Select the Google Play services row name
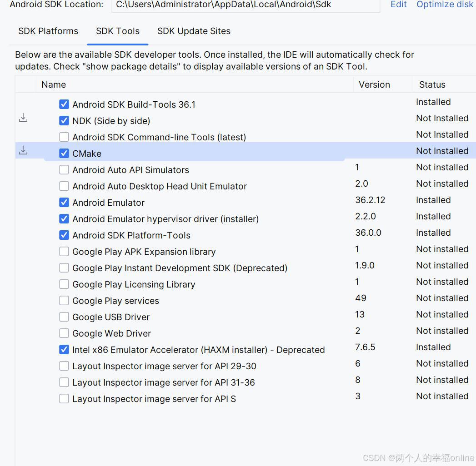The height and width of the screenshot is (466, 476). pyautogui.click(x=115, y=301)
